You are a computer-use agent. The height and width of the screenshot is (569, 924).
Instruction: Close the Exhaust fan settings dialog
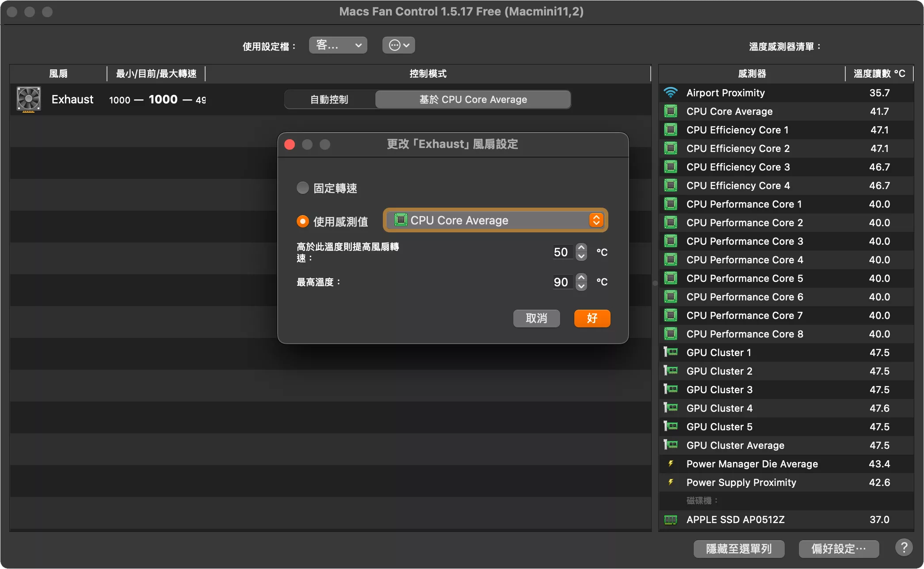point(290,144)
